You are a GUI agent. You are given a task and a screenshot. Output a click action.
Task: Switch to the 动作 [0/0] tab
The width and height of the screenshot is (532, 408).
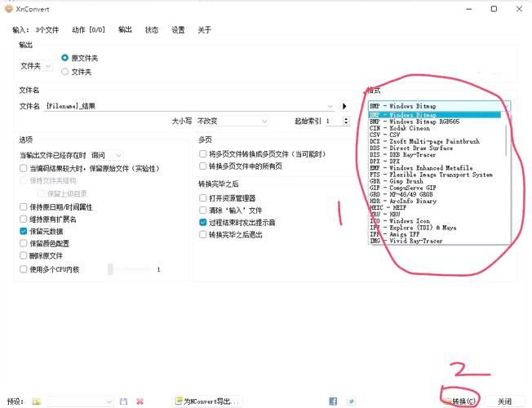pos(89,30)
